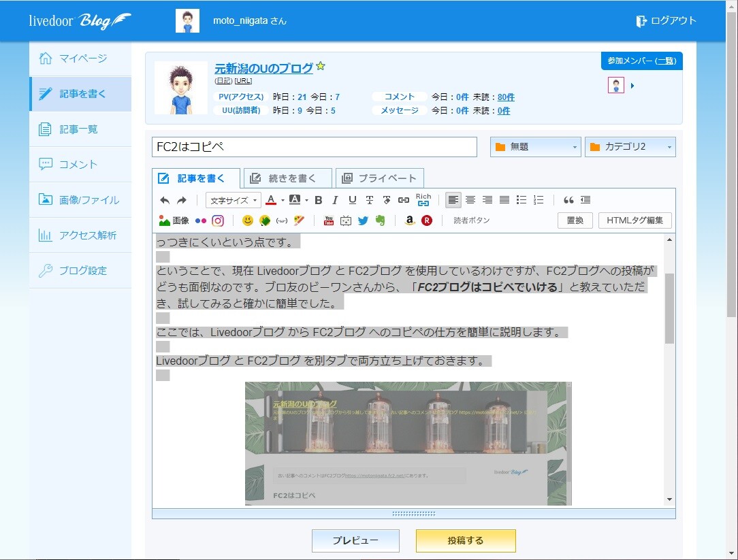Open the background color picker arrow

306,201
